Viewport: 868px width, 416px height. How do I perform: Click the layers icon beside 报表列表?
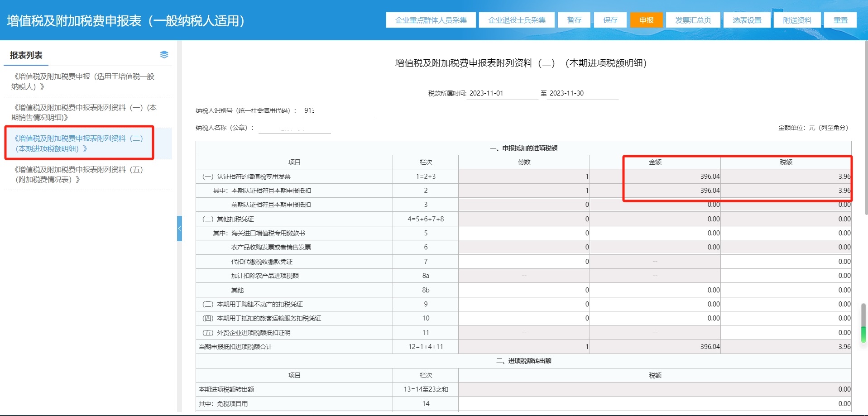pyautogui.click(x=164, y=55)
